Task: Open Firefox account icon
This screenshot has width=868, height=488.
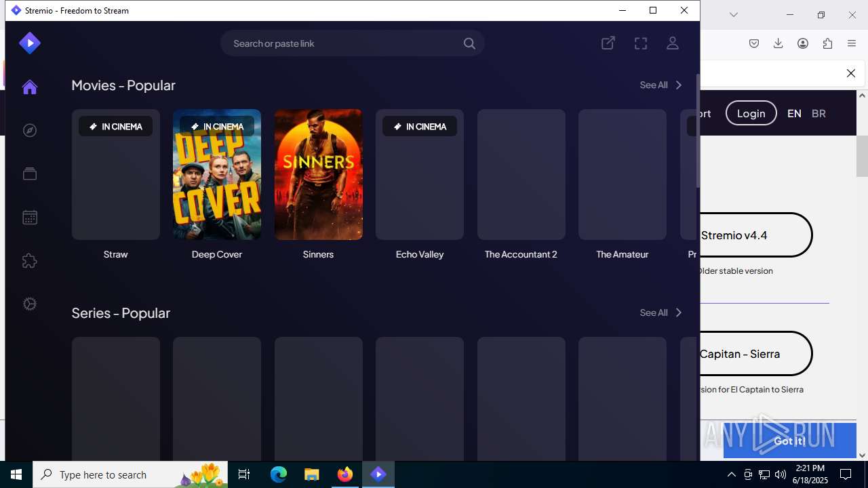Action: tap(803, 43)
